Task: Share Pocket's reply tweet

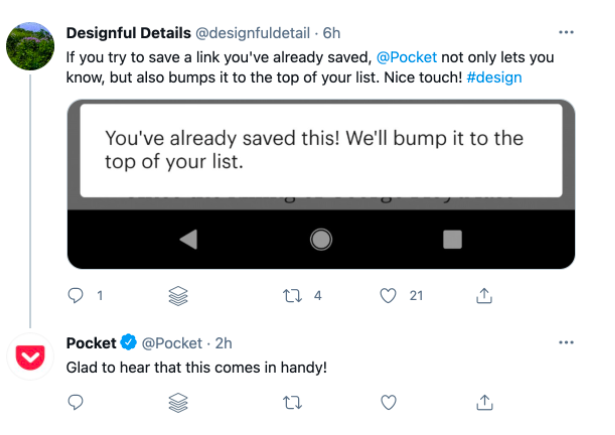Action: click(x=484, y=401)
